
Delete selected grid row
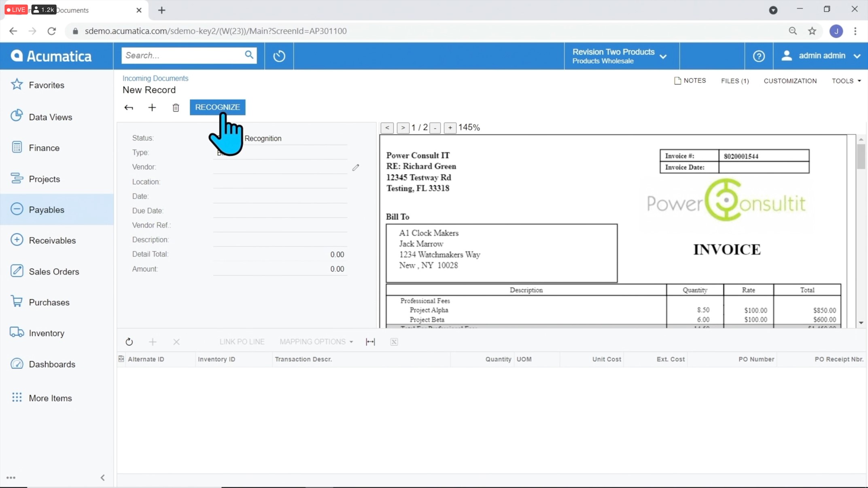tap(176, 342)
